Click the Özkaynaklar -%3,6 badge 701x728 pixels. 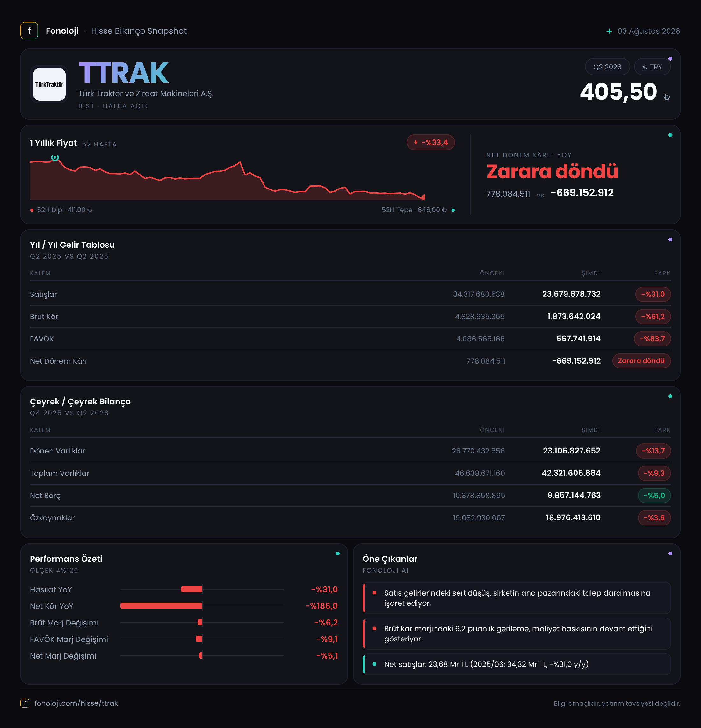point(654,518)
